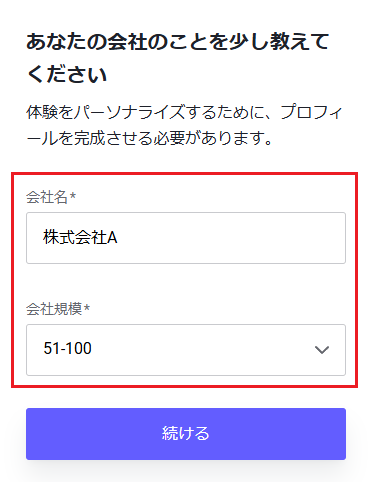Click the word ください in the heading
370x482 pixels.
67,74
